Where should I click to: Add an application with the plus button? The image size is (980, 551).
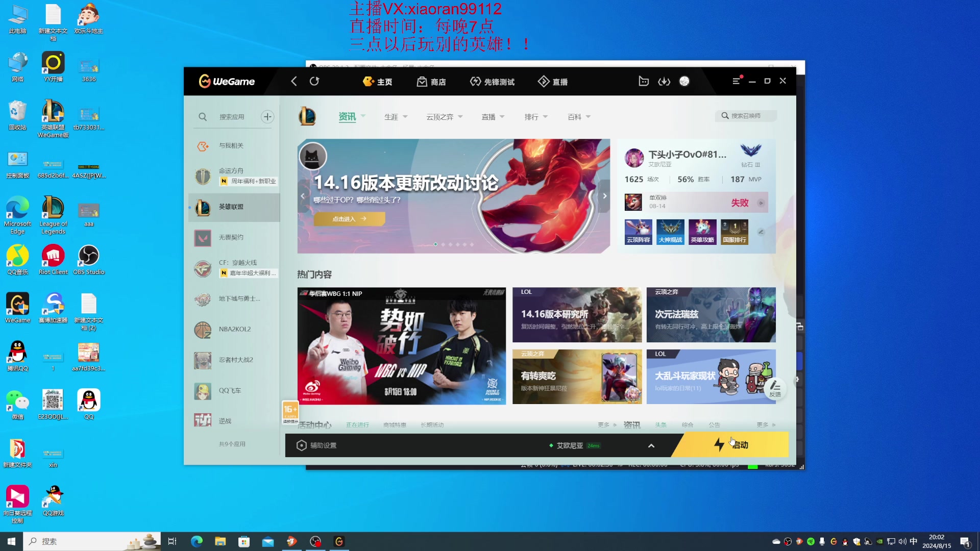pos(267,117)
